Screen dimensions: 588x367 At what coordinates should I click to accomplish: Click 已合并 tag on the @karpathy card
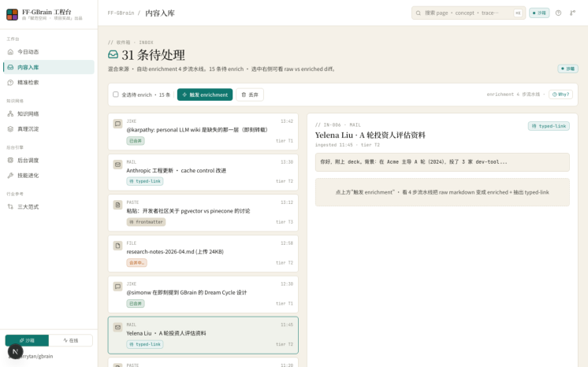click(136, 141)
